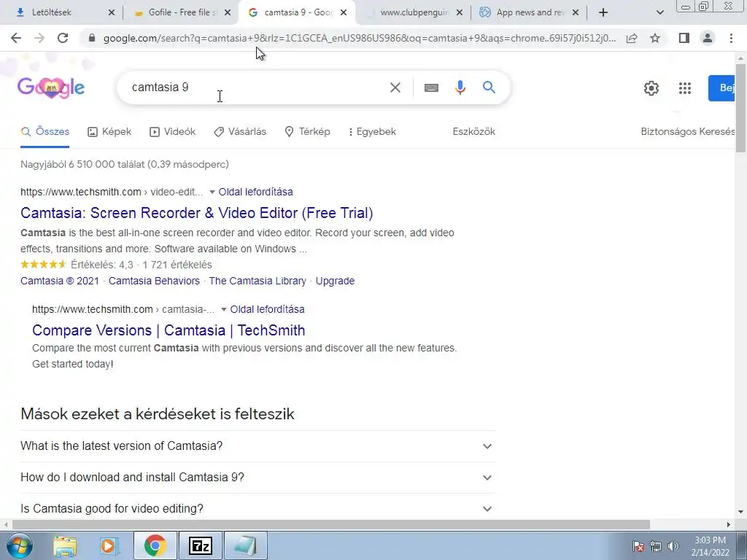
Task: Start voice search with the microphone
Action: 460,87
